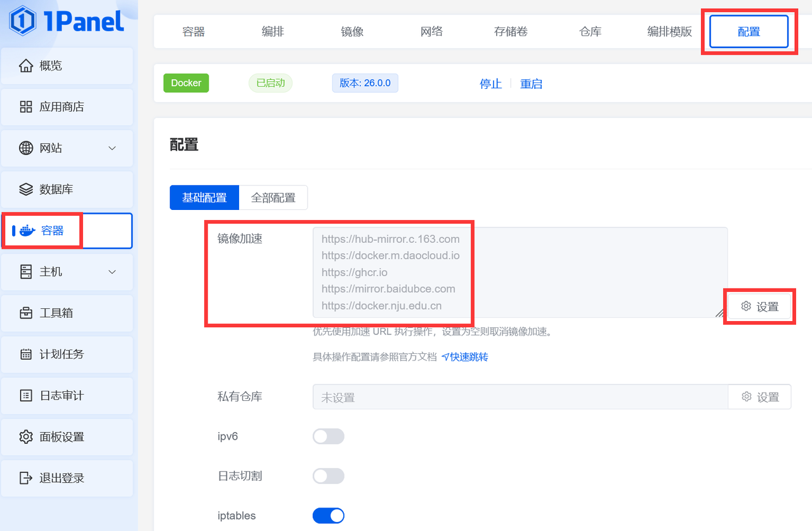
Task: Switch to the 镜像 tab
Action: pos(352,32)
